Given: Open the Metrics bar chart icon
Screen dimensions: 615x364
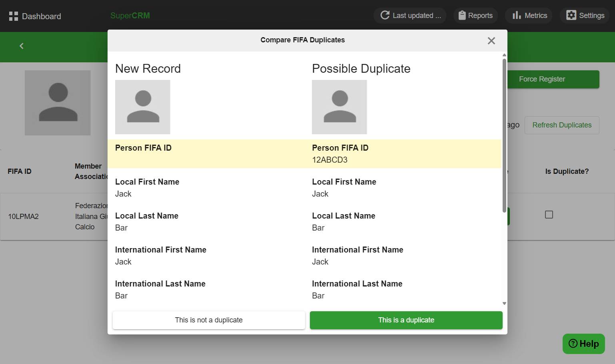Looking at the screenshot, I should [x=517, y=15].
